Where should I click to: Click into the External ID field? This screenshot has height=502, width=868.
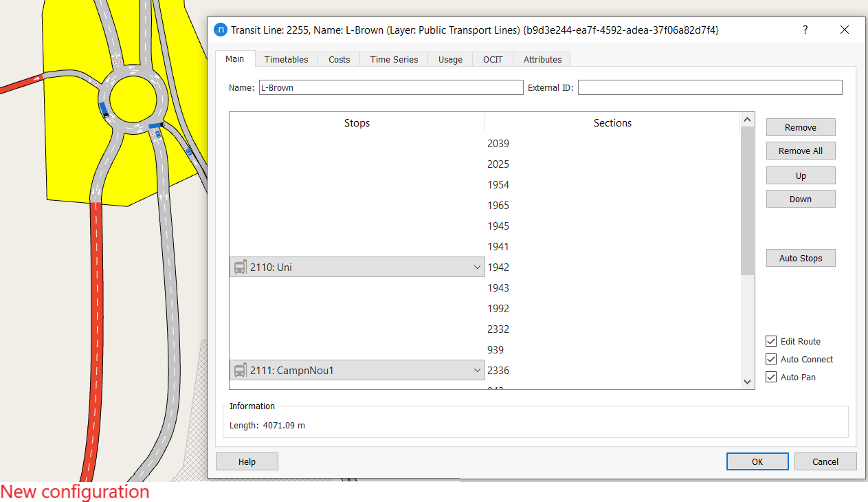pyautogui.click(x=710, y=88)
